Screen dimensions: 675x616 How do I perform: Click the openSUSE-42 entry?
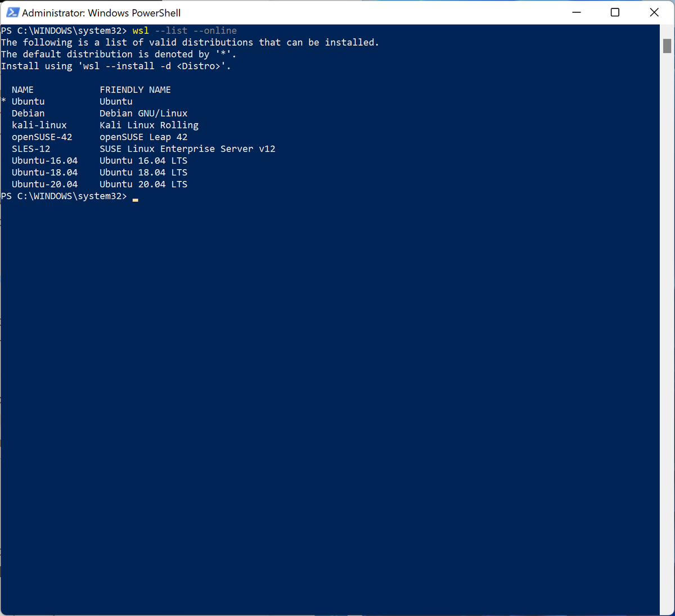pos(42,137)
